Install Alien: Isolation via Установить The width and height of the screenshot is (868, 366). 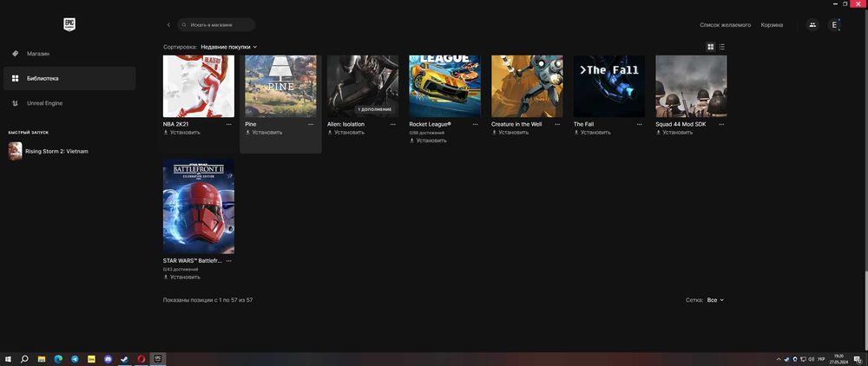[346, 133]
